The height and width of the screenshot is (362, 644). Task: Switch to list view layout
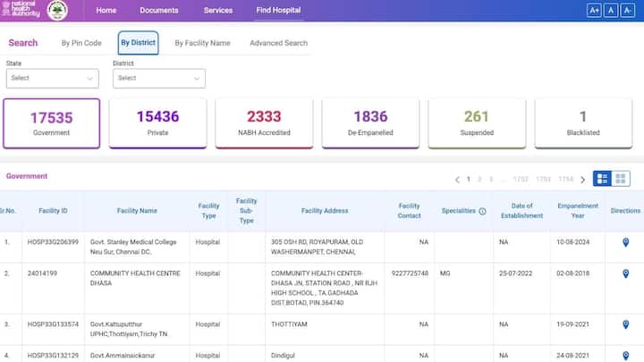click(603, 179)
